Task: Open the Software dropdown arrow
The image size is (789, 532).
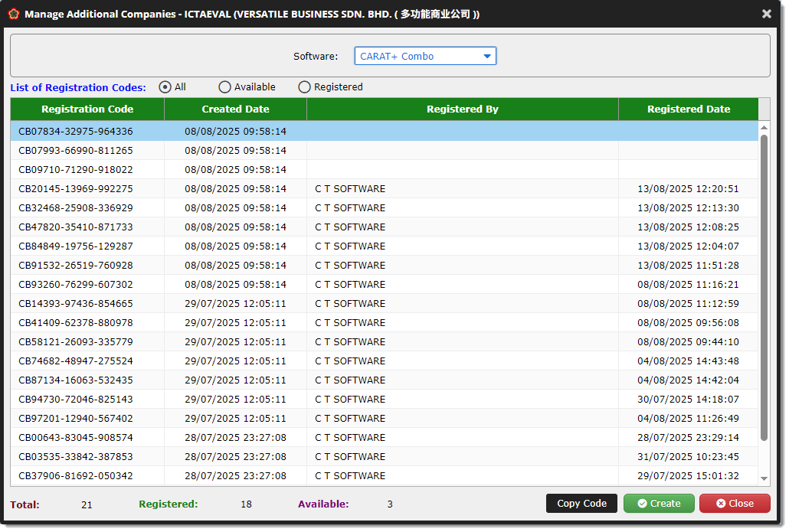Action: (486, 56)
